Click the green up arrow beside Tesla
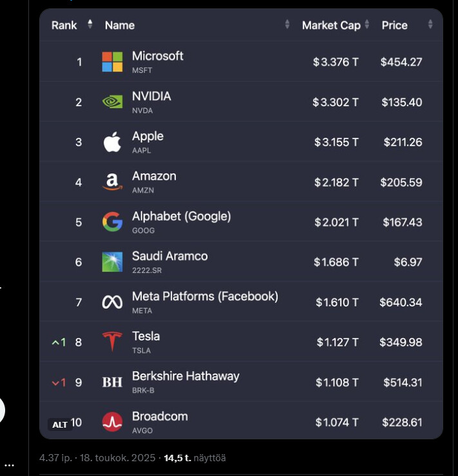 [55, 343]
